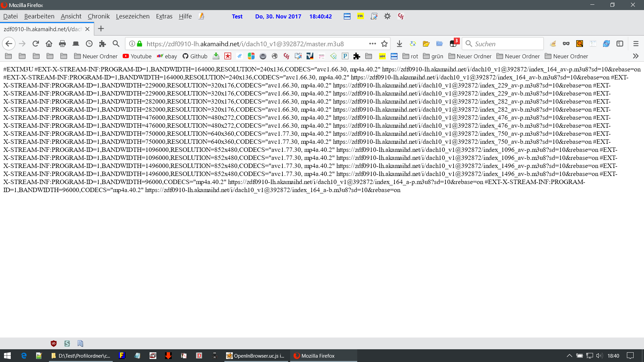Screen dimensions: 644x362
Task: Open the Chronik menu
Action: pos(99,16)
